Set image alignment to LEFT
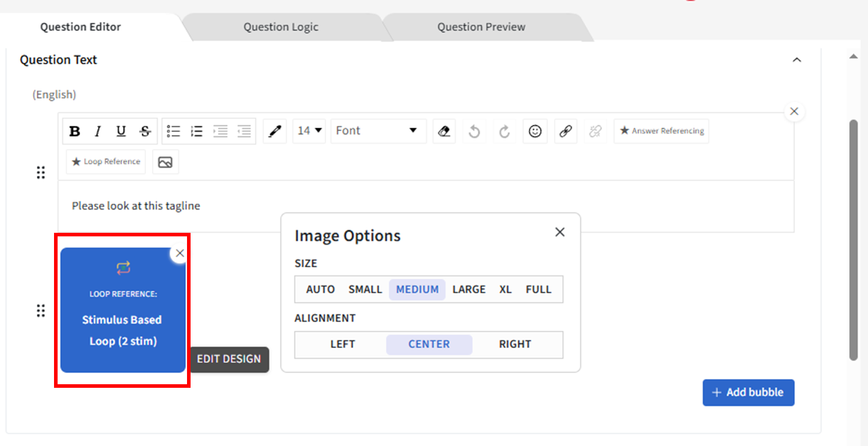868x446 pixels. tap(343, 344)
